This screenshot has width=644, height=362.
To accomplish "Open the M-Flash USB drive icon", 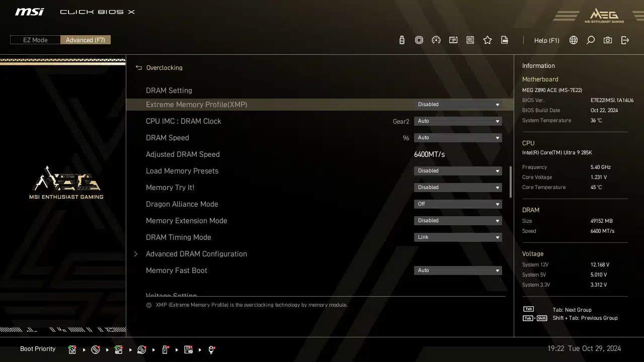I will pyautogui.click(x=401, y=40).
